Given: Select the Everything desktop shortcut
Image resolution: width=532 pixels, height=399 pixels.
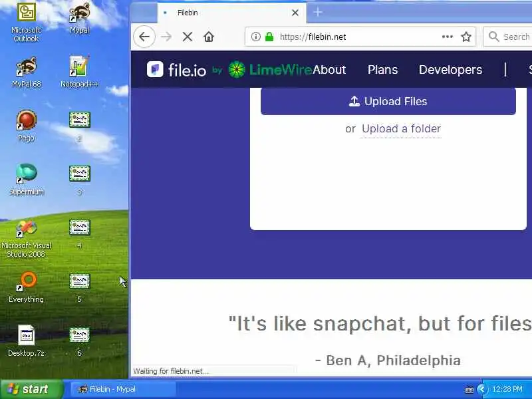Looking at the screenshot, I should point(26,287).
